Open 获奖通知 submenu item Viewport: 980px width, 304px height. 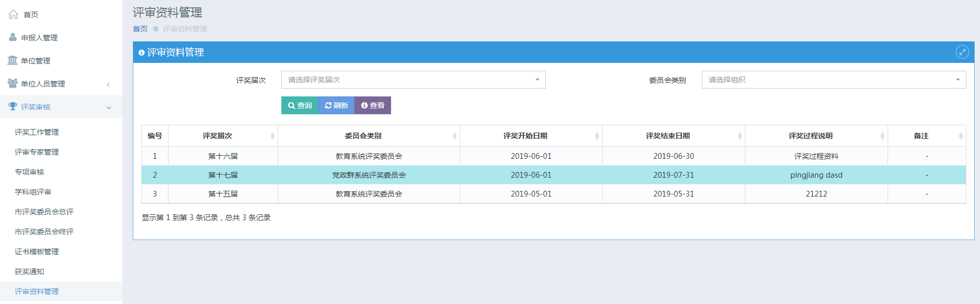point(29,272)
